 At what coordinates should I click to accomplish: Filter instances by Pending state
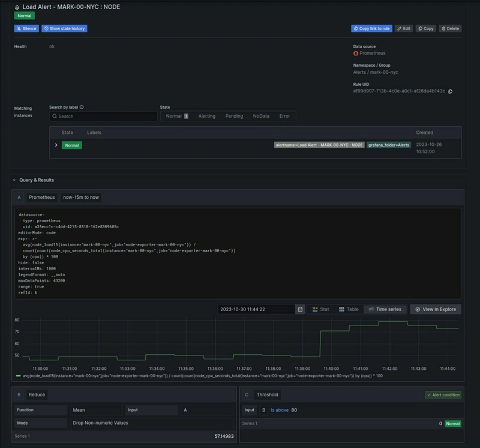point(234,116)
